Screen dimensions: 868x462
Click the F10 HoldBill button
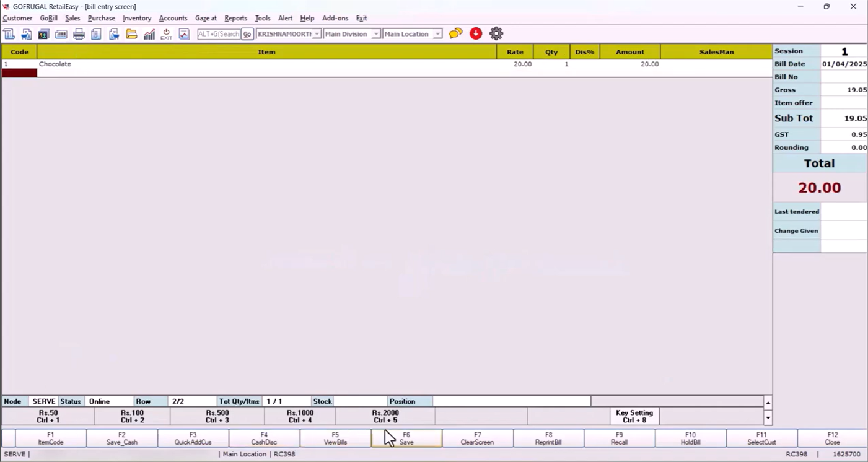(691, 438)
